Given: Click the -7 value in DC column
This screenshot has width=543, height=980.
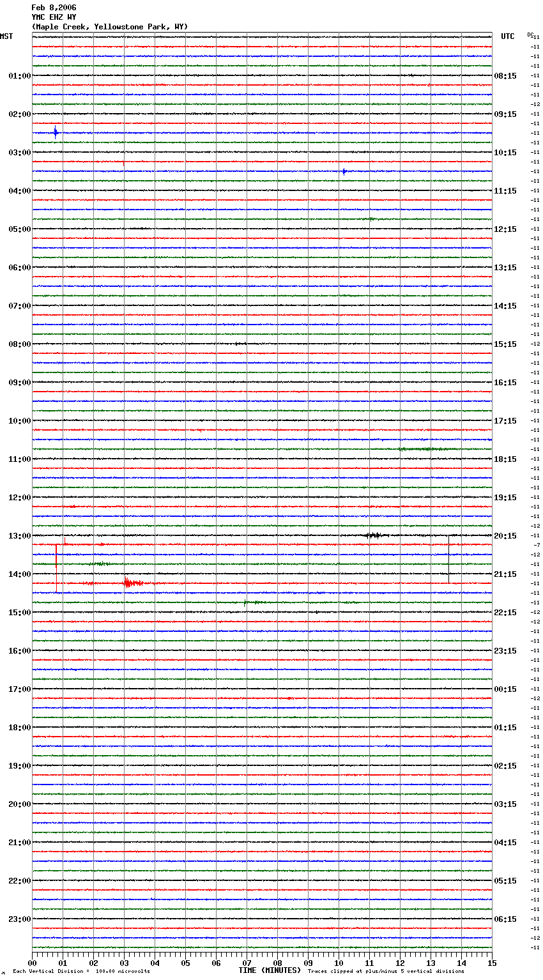Looking at the screenshot, I should point(537,545).
